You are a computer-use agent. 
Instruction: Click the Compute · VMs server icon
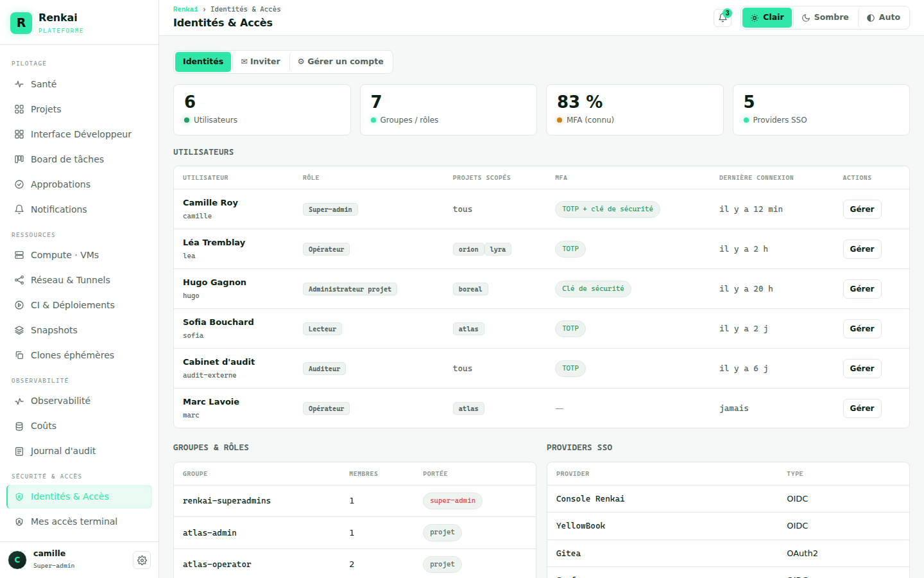coord(19,255)
